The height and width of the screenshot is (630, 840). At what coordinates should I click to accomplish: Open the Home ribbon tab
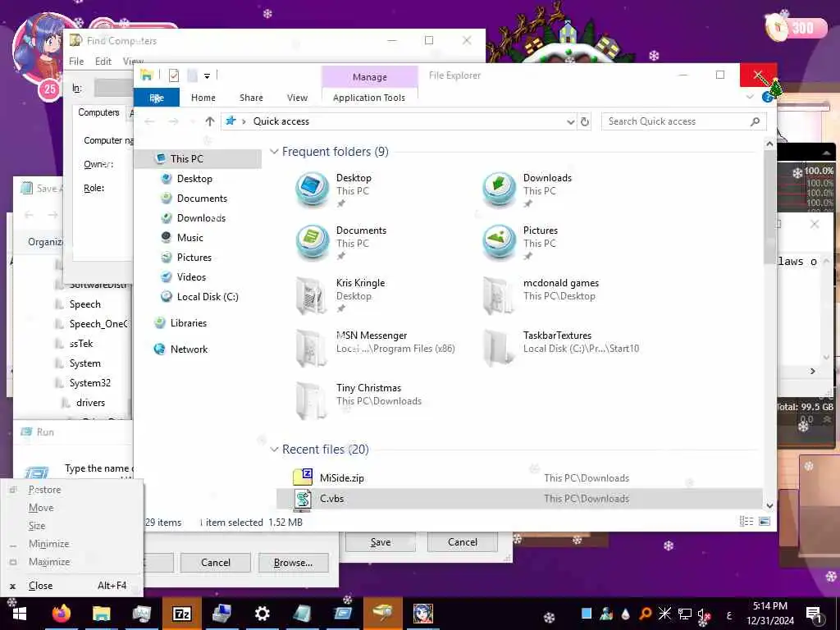[x=203, y=98]
